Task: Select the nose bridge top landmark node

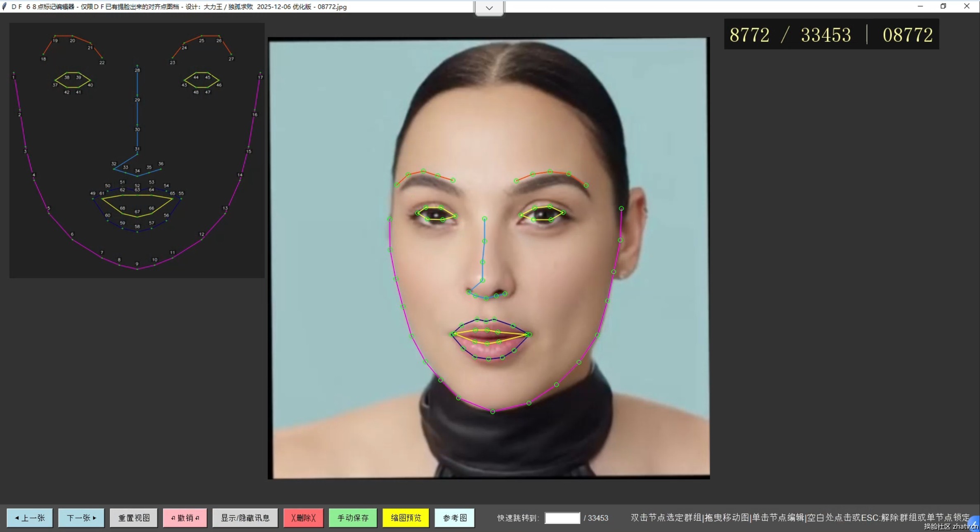Action: (x=484, y=219)
